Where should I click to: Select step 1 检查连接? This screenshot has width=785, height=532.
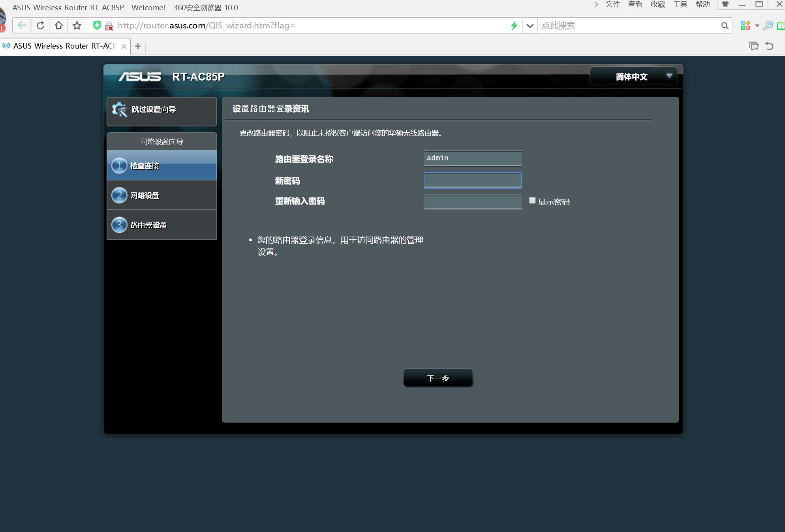click(x=162, y=165)
